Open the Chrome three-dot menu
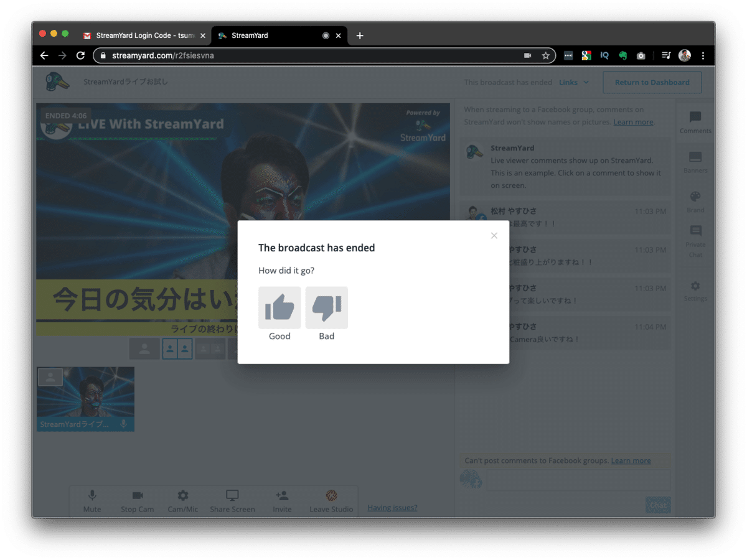Viewport: 747px width, 560px height. tap(703, 55)
